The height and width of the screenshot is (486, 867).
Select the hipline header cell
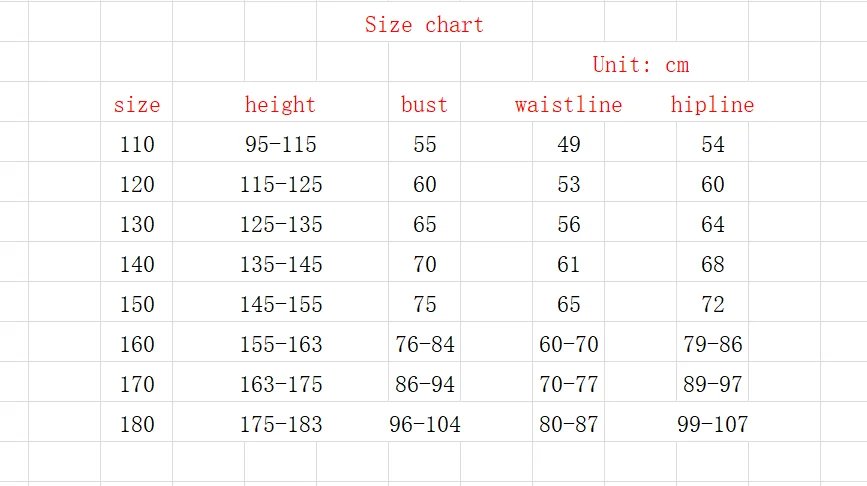point(712,104)
